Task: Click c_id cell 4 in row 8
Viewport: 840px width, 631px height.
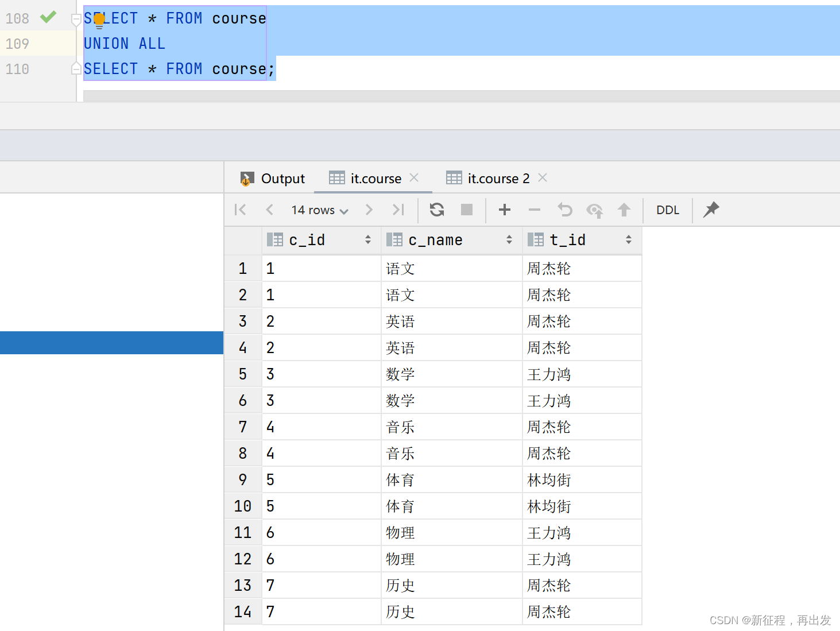Action: tap(322, 453)
